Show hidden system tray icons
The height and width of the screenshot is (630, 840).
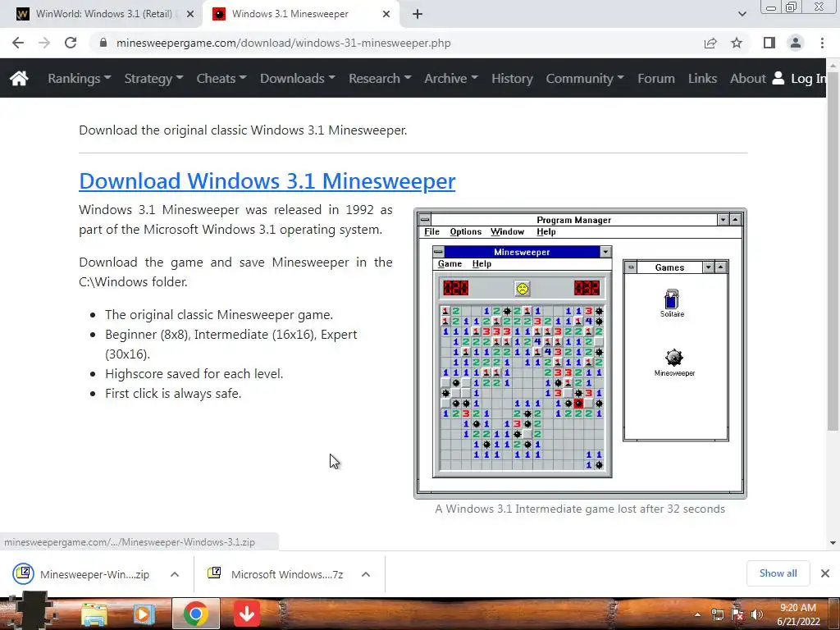(697, 615)
